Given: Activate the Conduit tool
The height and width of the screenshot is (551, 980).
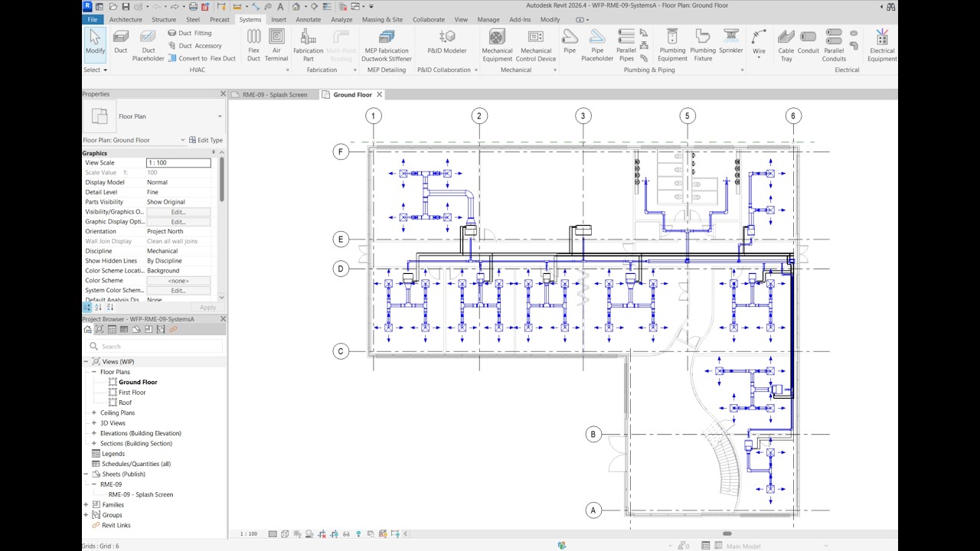Looking at the screenshot, I should tap(808, 41).
